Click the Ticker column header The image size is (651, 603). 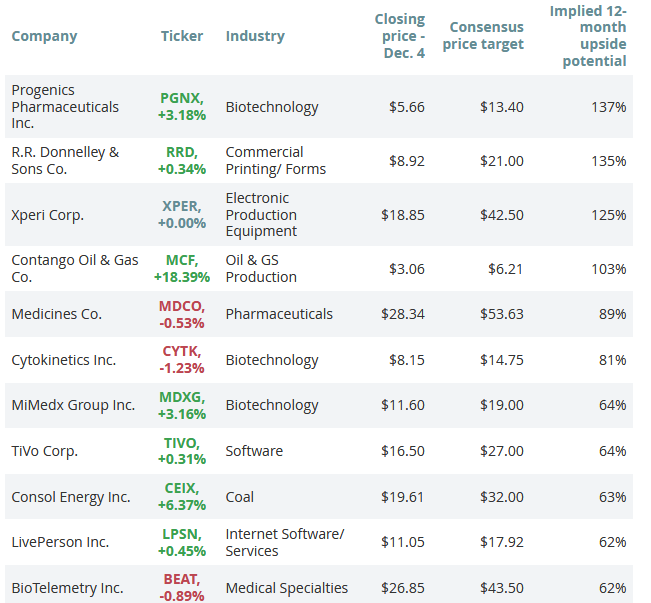point(182,36)
